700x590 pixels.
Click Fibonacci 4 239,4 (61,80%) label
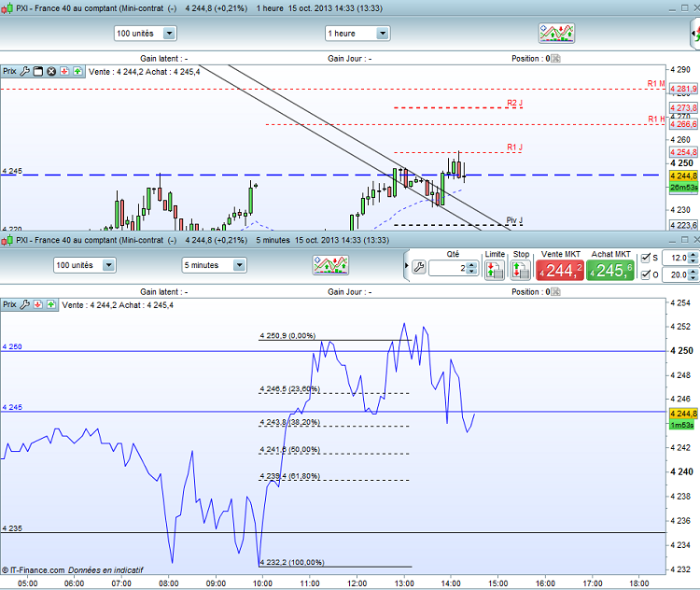(289, 476)
